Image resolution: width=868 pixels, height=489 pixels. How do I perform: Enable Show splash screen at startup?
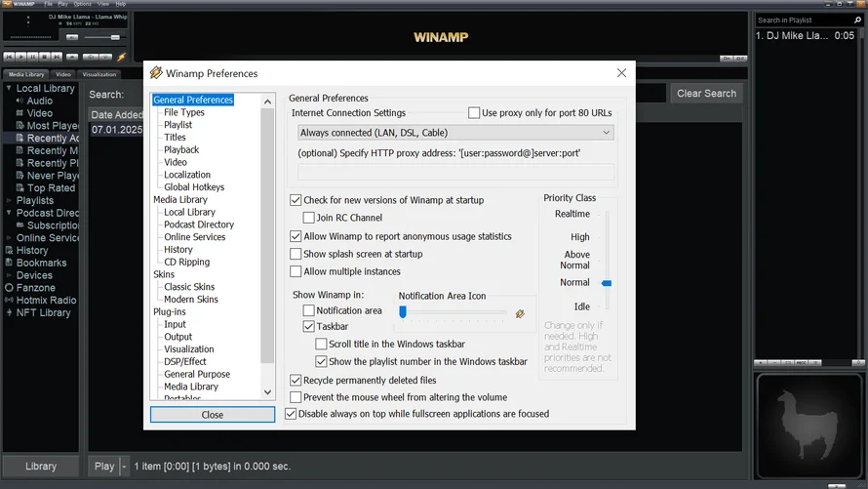(x=296, y=254)
